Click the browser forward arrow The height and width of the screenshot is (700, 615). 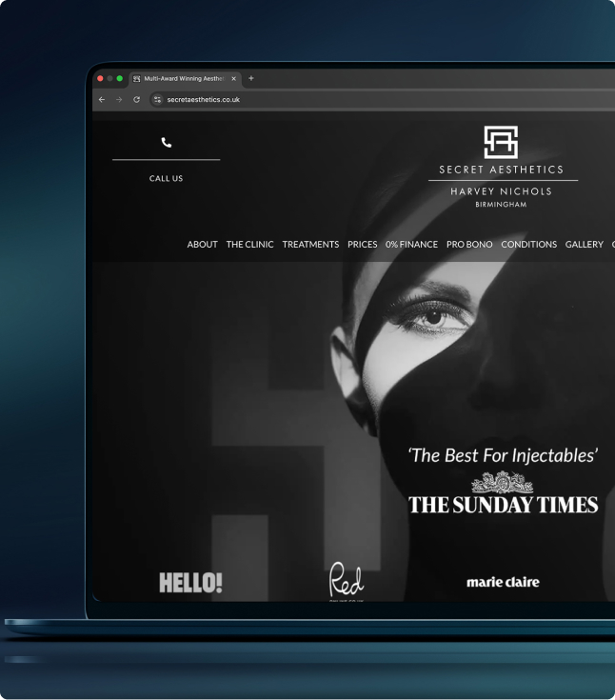click(x=119, y=99)
